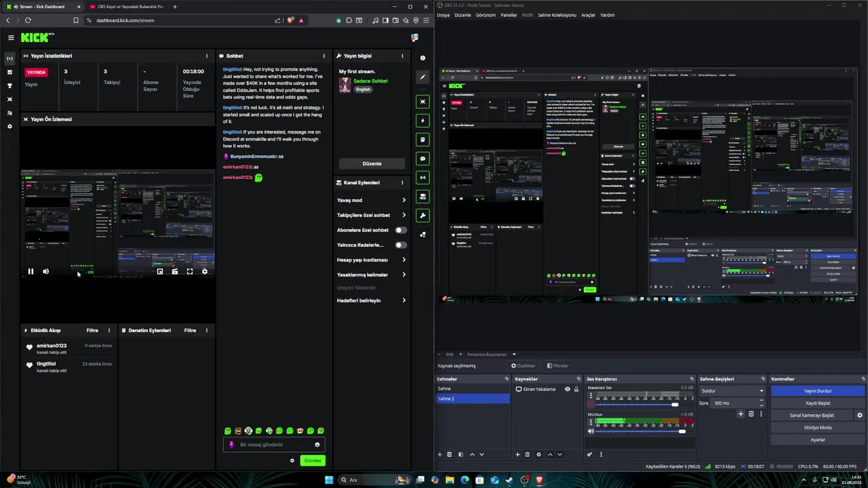The image size is (868, 488).
Task: Open virtual camera settings gear in OBS
Action: coord(860,415)
